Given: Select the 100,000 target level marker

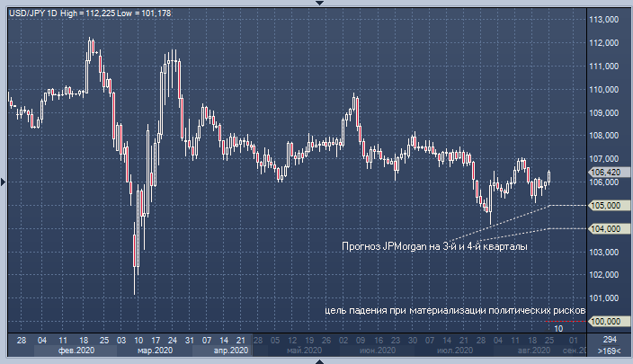Looking at the screenshot, I should (603, 321).
